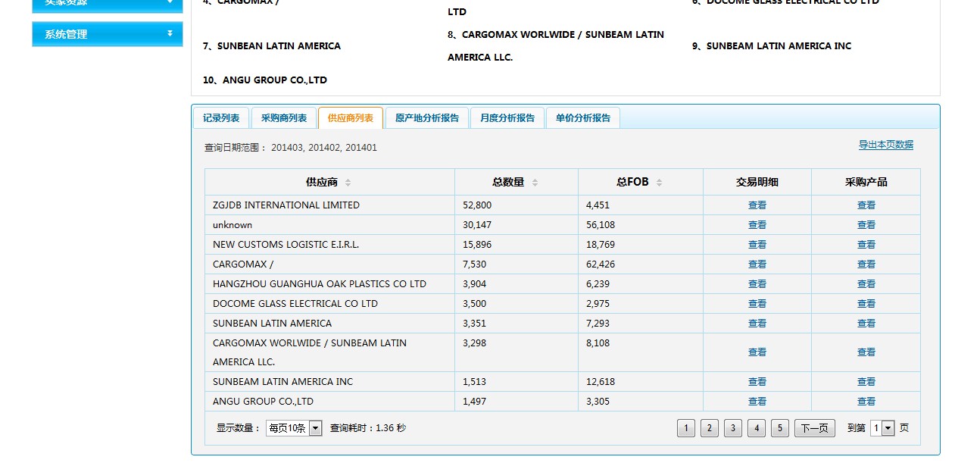View 交易明细 for ZGJDB INTERNATIONAL LIMITED
The width and height of the screenshot is (980, 463).
click(757, 205)
